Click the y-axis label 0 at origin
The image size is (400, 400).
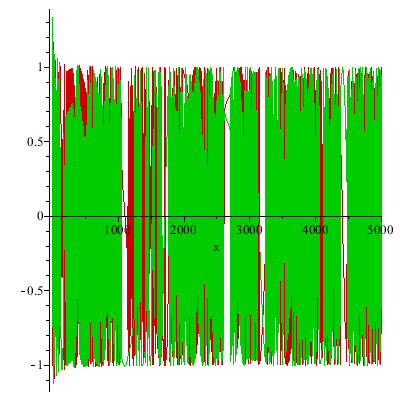click(40, 216)
